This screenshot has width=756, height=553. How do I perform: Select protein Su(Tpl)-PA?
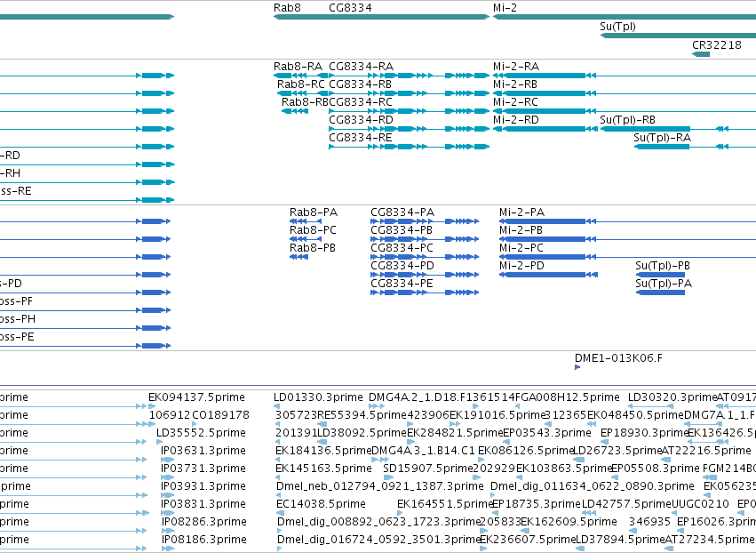[x=664, y=284]
